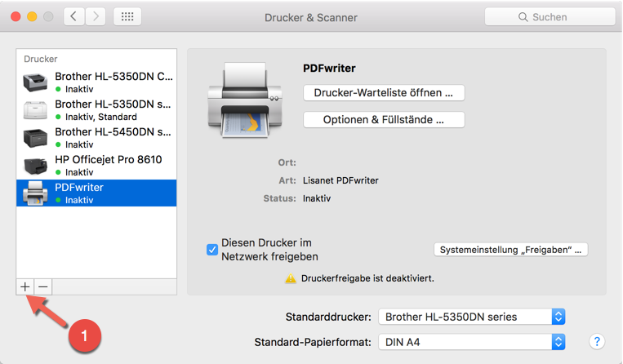Click Optionen & Füllstände button

click(384, 119)
